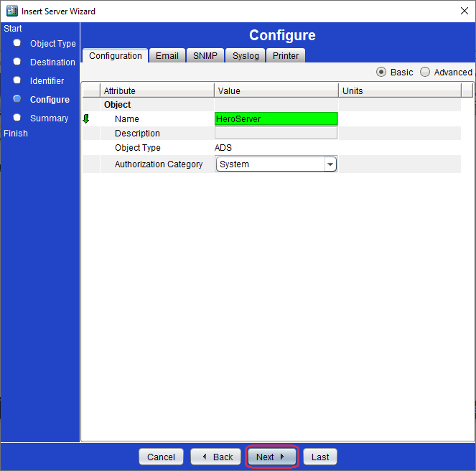Screen dimensions: 476x471
Task: Open the Syslog tab
Action: tap(246, 55)
